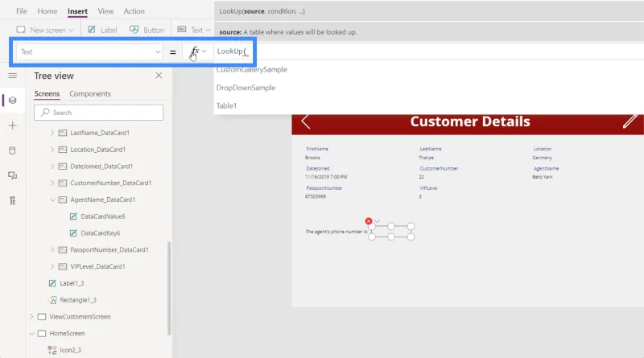Viewport: 644px width, 358px height.
Task: Open the Advanced tools icon in the sidebar
Action: pyautogui.click(x=12, y=200)
